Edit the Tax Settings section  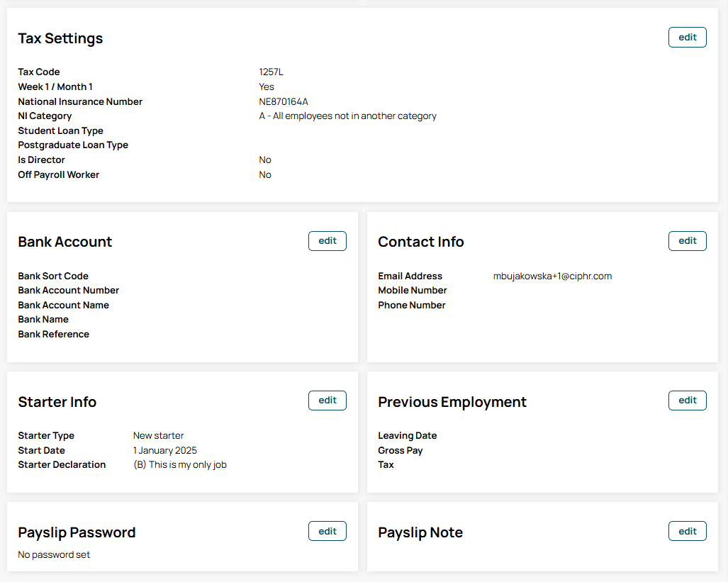[x=687, y=38]
